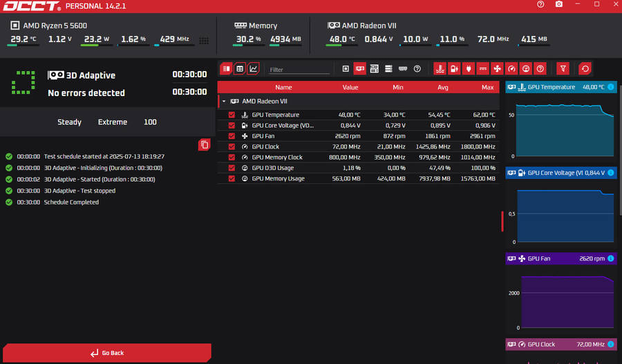Reset min/max values with the refresh icon
The image size is (622, 364).
point(585,69)
